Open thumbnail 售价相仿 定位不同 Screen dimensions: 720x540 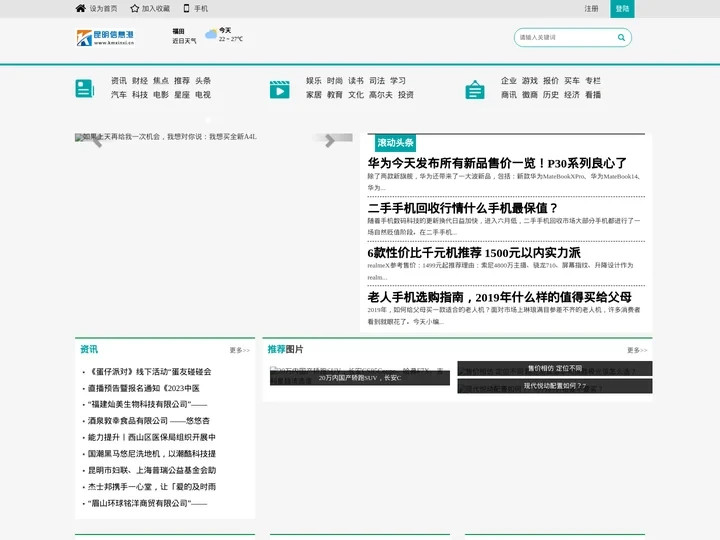(555, 368)
